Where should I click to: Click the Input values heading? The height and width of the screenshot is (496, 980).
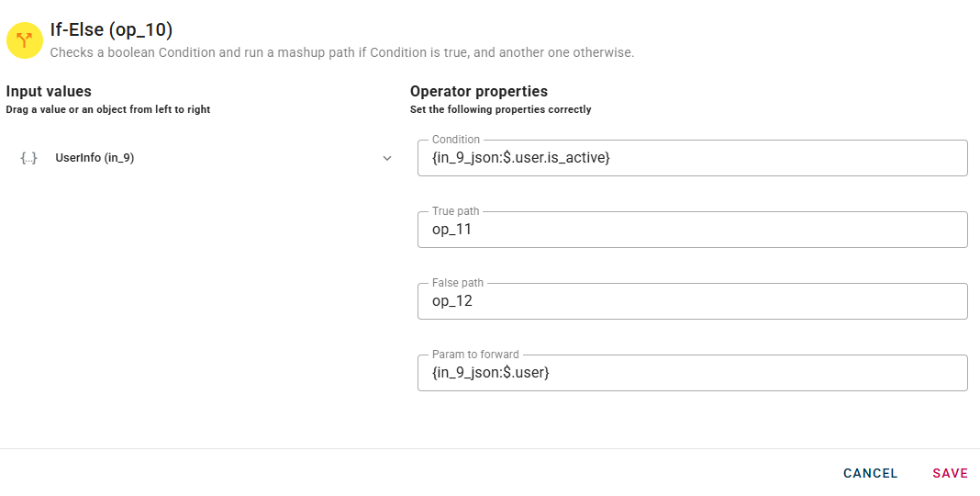(x=49, y=91)
